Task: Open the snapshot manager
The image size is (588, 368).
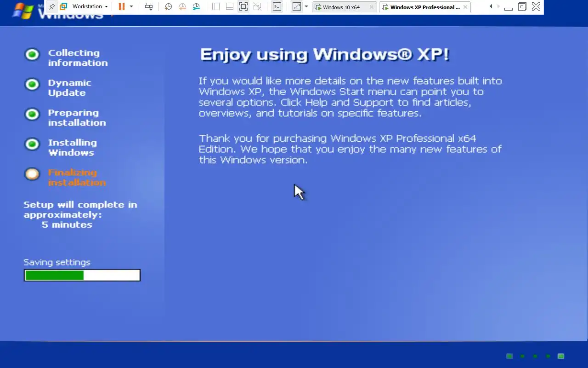Action: tap(196, 6)
